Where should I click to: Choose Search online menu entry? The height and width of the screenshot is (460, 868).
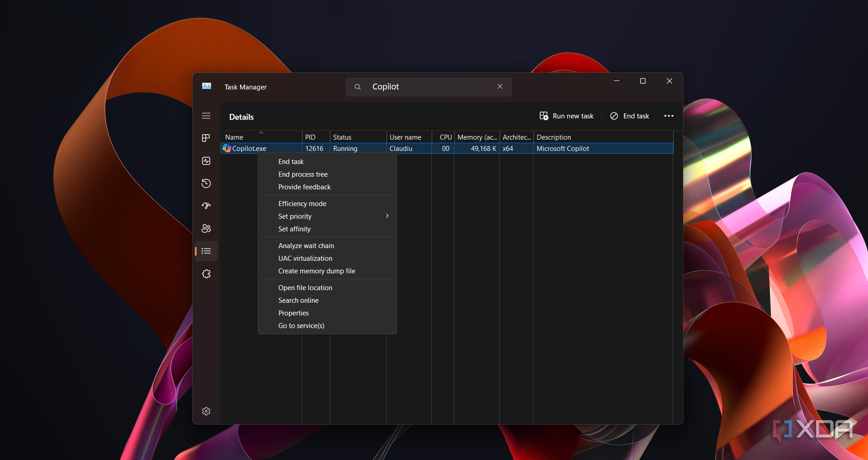click(327, 300)
